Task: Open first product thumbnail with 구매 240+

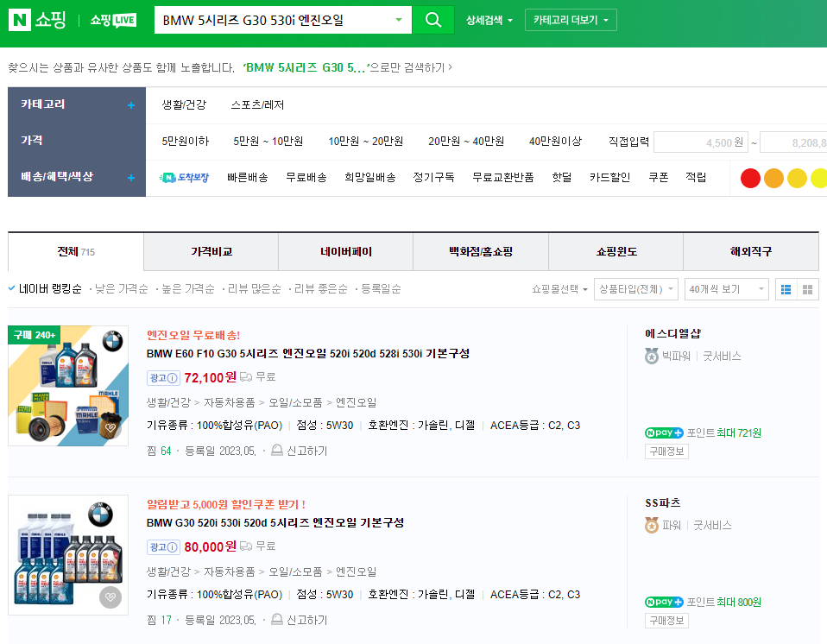Action: point(68,386)
